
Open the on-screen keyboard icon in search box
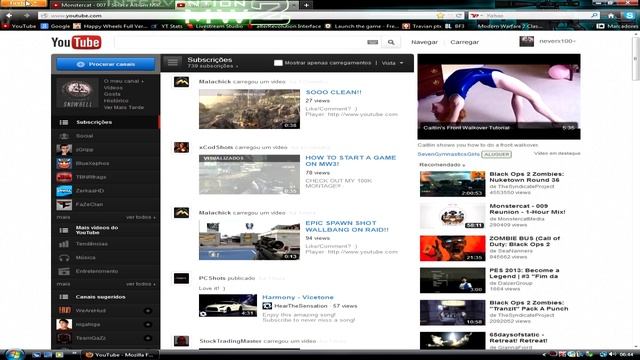pyautogui.click(x=372, y=42)
